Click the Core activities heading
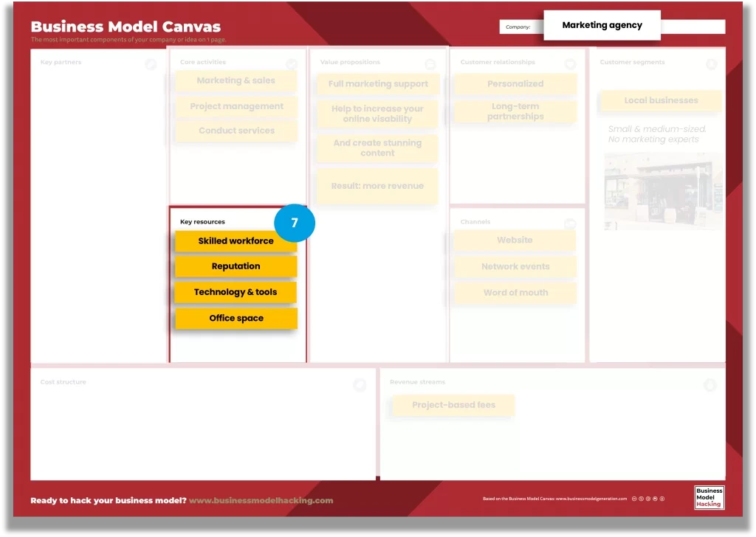The height and width of the screenshot is (537, 756). pos(202,62)
